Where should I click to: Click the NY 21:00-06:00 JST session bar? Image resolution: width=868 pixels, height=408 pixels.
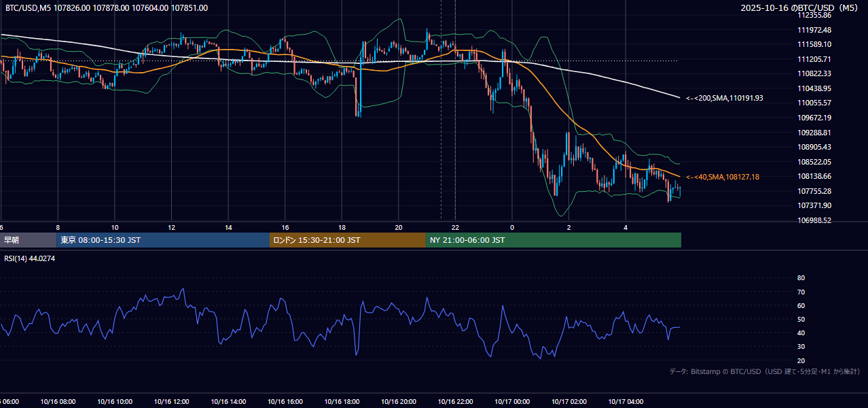(x=554, y=240)
